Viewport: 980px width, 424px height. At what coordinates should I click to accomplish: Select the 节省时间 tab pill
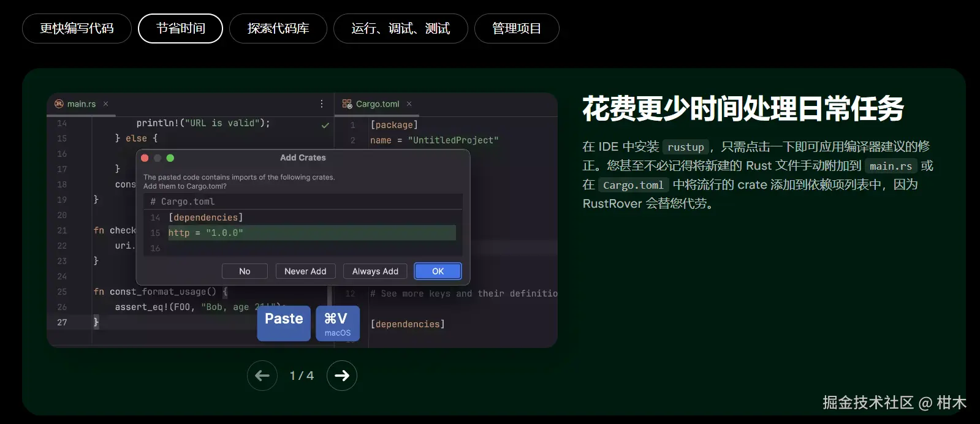pyautogui.click(x=180, y=29)
